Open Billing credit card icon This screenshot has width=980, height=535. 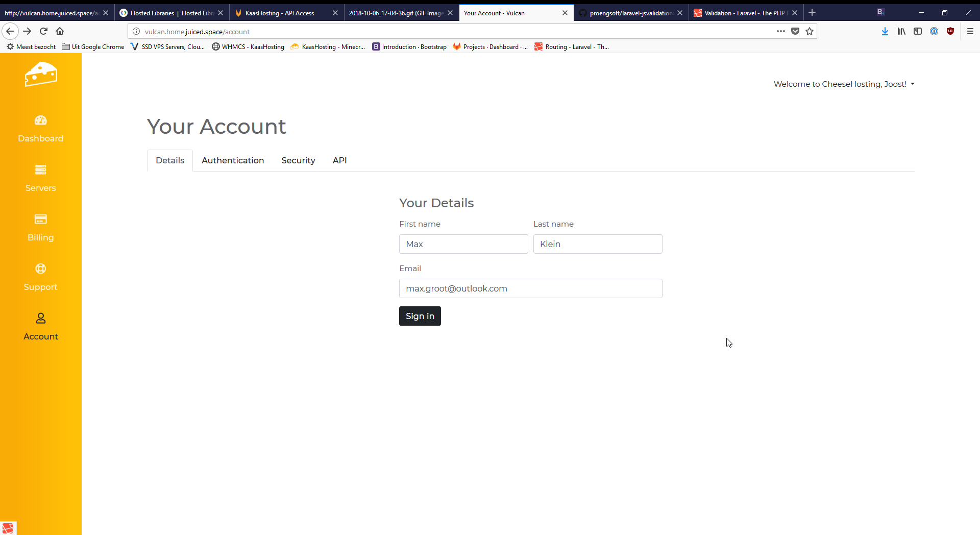pos(41,220)
